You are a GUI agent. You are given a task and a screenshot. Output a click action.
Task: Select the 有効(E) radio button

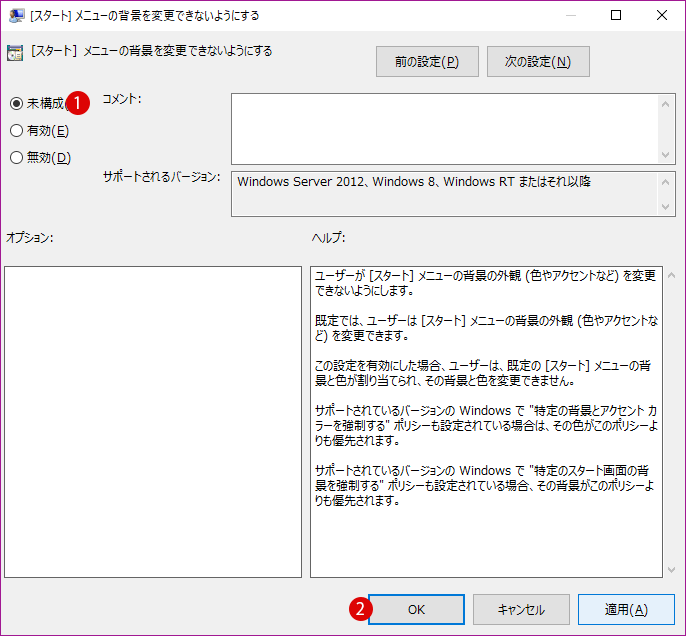[x=17, y=130]
